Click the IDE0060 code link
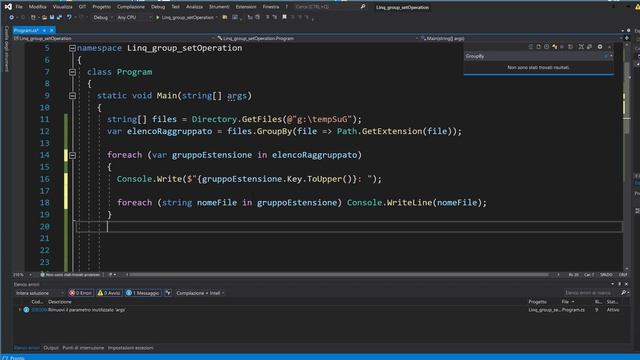 (39, 310)
